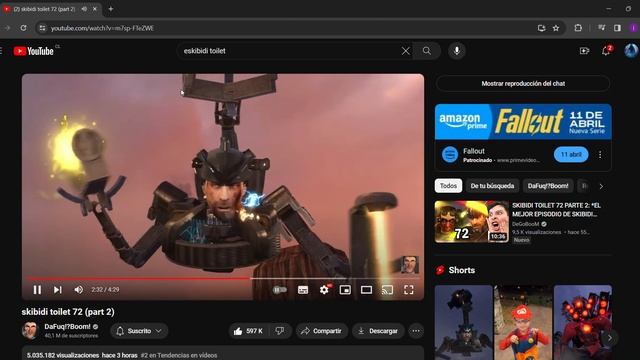Select the Todos filter chip

click(x=448, y=186)
